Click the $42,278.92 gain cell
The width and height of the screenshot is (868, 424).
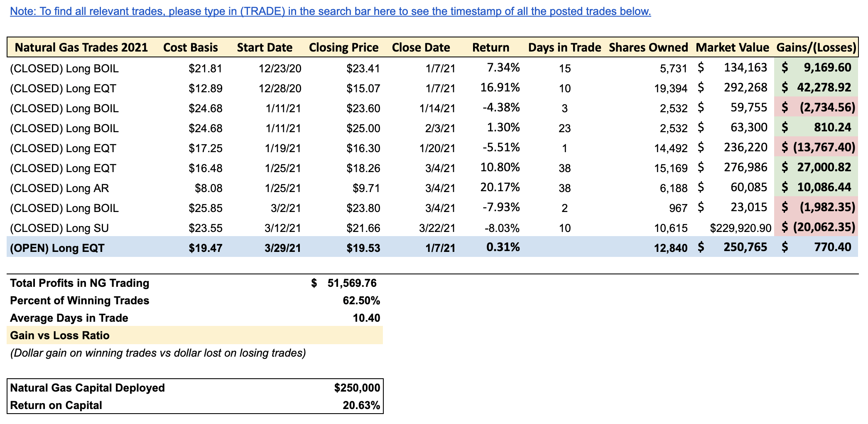816,88
